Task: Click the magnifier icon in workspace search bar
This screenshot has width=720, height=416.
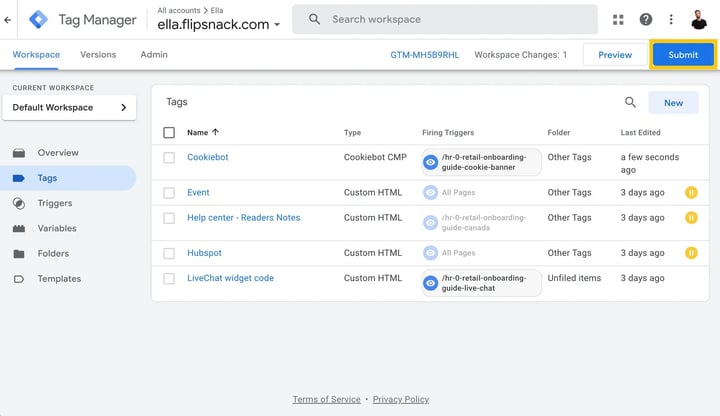Action: click(315, 19)
